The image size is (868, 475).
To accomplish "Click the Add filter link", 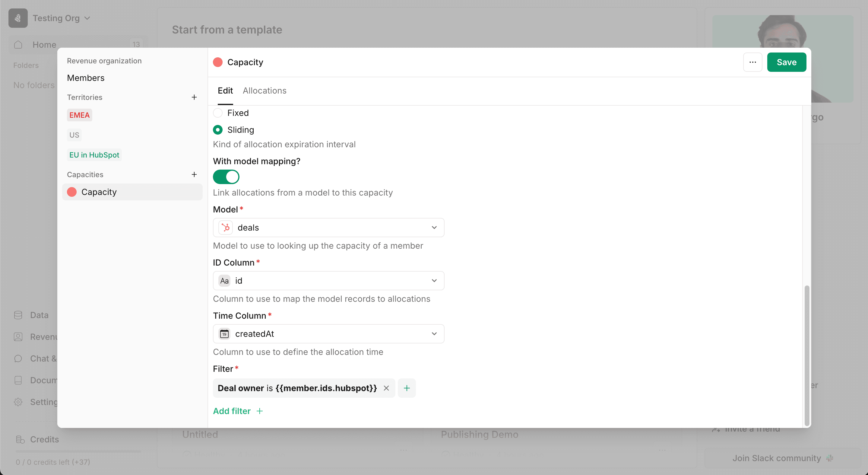I will point(238,411).
